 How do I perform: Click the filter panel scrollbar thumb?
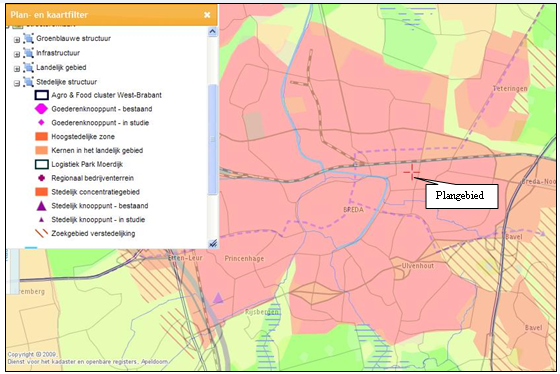[212, 139]
